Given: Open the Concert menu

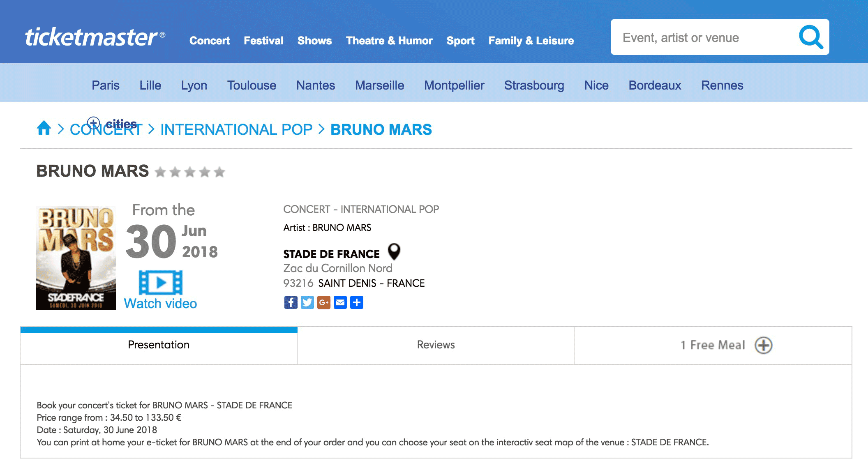Looking at the screenshot, I should [x=210, y=41].
